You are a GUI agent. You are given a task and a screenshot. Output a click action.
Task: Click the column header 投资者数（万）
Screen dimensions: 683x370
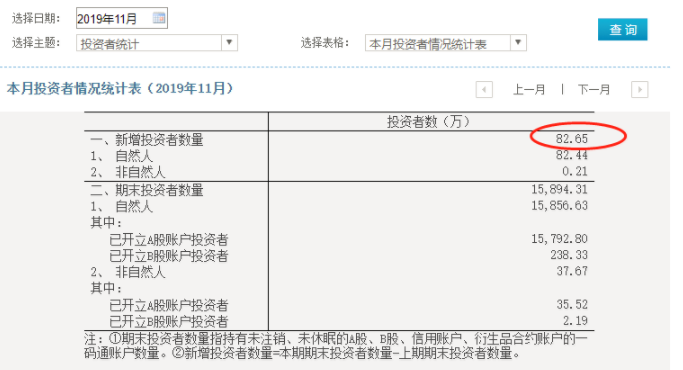pyautogui.click(x=429, y=122)
